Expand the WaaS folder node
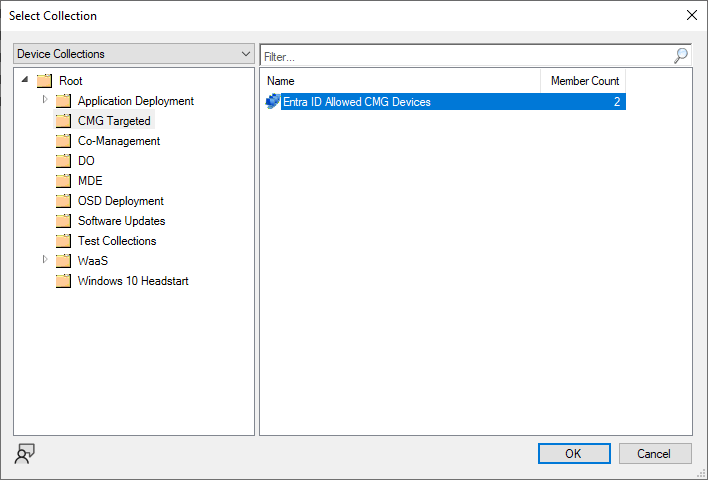This screenshot has width=708, height=480. pyautogui.click(x=45, y=260)
